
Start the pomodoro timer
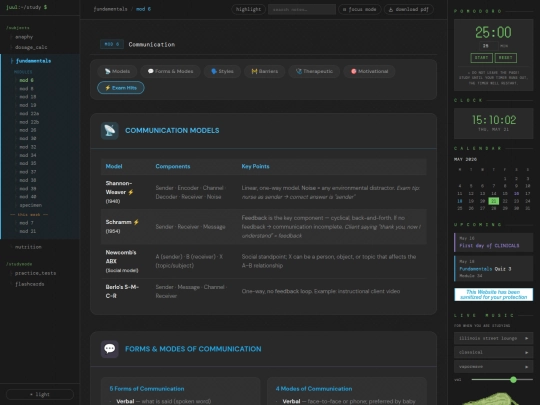pyautogui.click(x=481, y=58)
